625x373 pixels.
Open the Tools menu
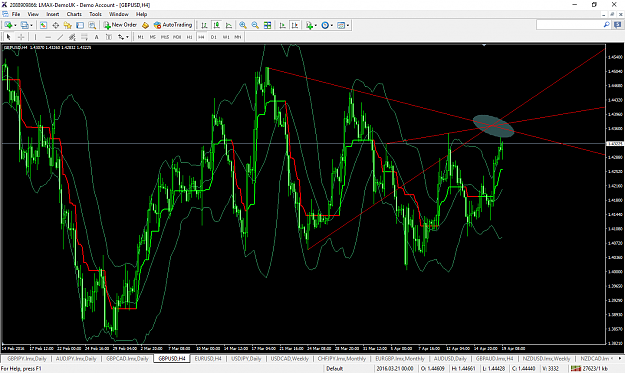[95, 14]
